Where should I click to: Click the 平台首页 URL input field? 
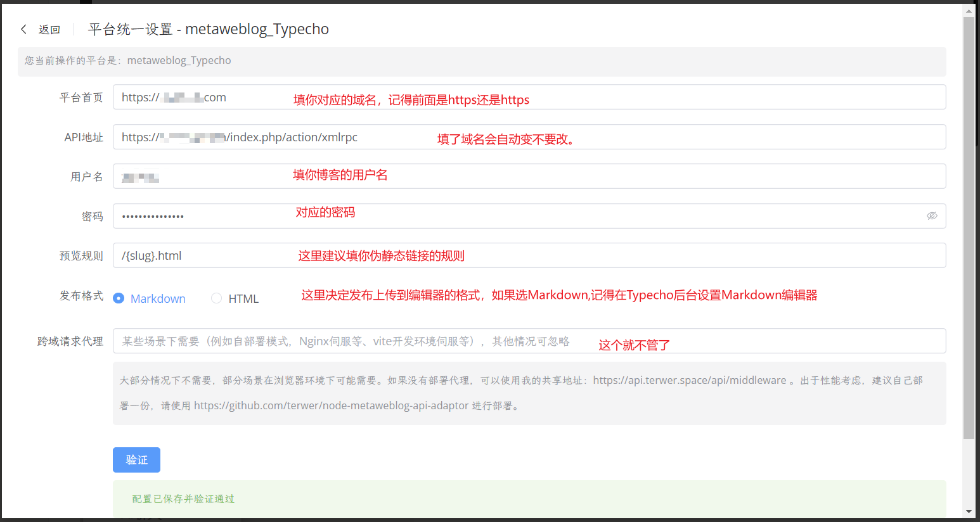529,97
